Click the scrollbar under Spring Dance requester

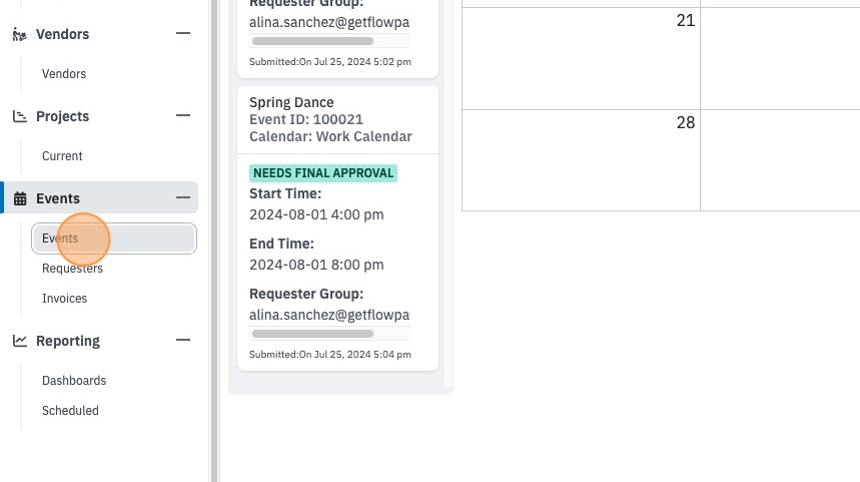pyautogui.click(x=313, y=334)
